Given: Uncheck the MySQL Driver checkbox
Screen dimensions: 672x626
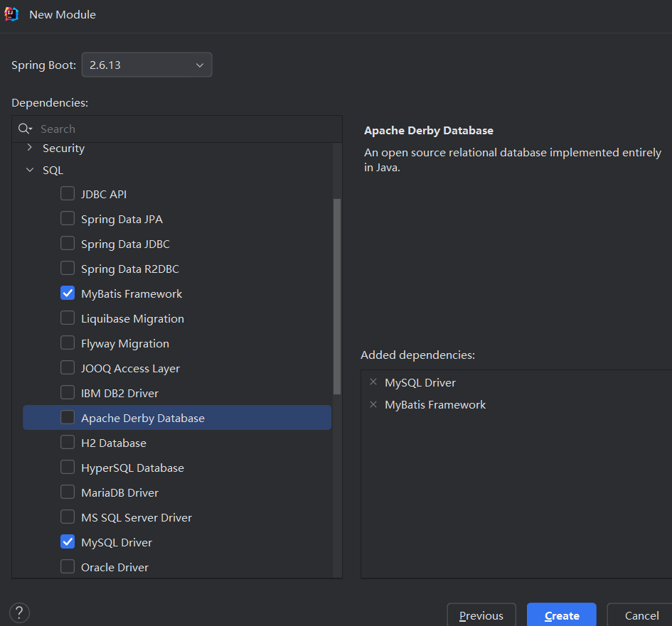Looking at the screenshot, I should [x=68, y=541].
